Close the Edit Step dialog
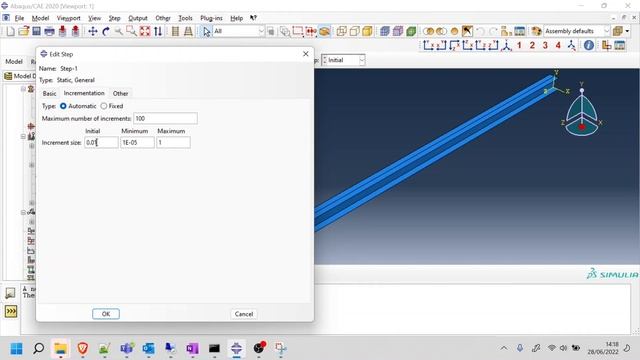 (305, 54)
